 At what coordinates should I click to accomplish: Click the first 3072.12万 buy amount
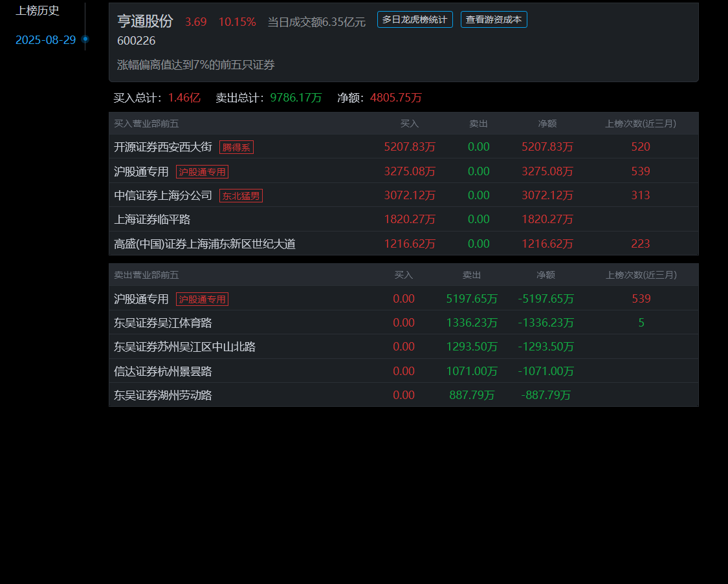coord(410,195)
